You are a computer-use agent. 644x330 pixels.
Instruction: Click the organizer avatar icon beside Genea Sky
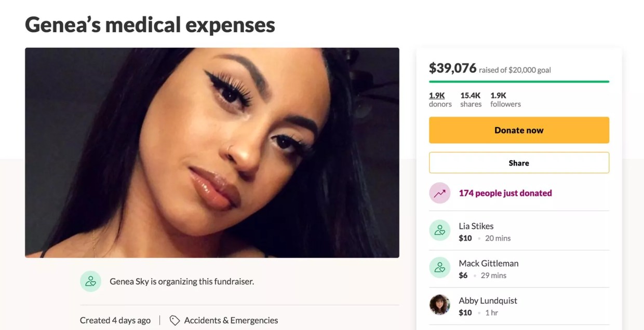pyautogui.click(x=91, y=281)
